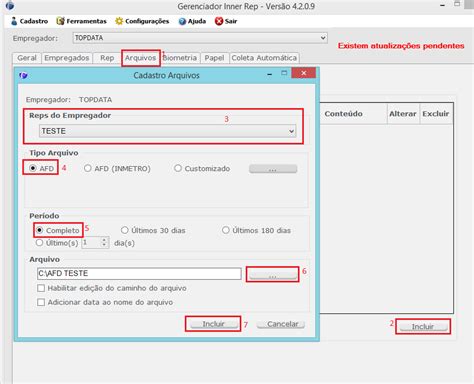This screenshot has width=474, height=384.
Task: Switch to the Geral tab
Action: click(x=27, y=58)
